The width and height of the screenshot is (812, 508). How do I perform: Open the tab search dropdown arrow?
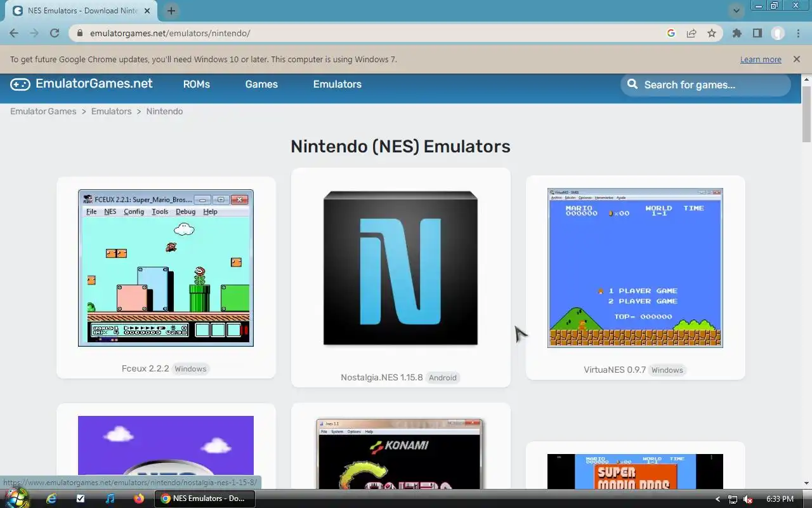(736, 11)
